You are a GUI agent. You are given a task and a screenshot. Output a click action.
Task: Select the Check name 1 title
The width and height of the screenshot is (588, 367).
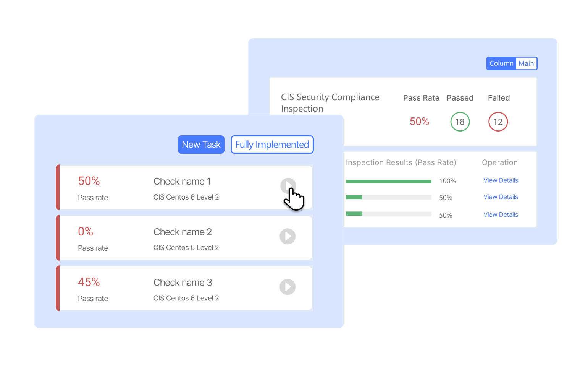coord(182,182)
